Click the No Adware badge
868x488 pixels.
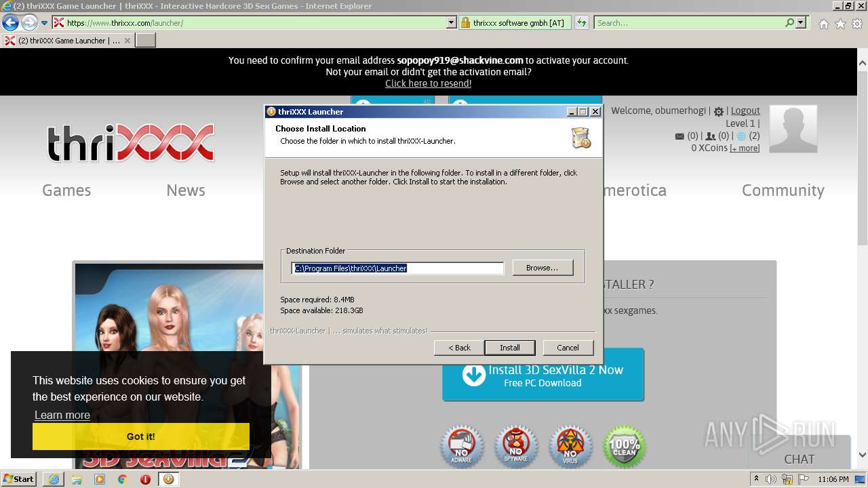(x=462, y=447)
